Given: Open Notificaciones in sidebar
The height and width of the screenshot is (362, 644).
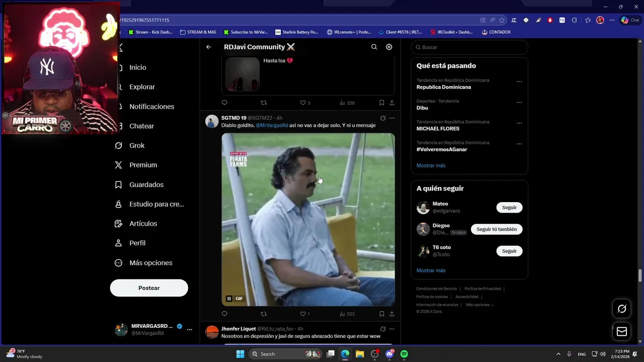Looking at the screenshot, I should click(x=151, y=107).
